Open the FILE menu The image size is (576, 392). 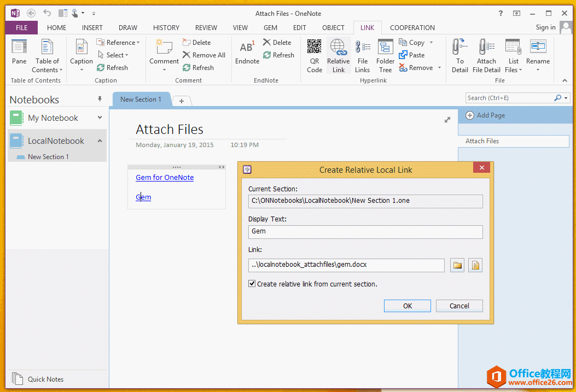point(21,28)
